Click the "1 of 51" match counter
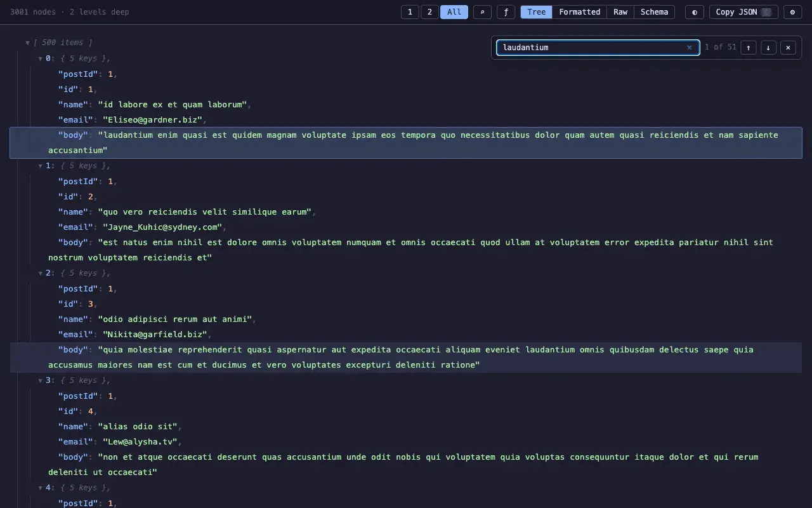The height and width of the screenshot is (508, 812). pos(720,47)
